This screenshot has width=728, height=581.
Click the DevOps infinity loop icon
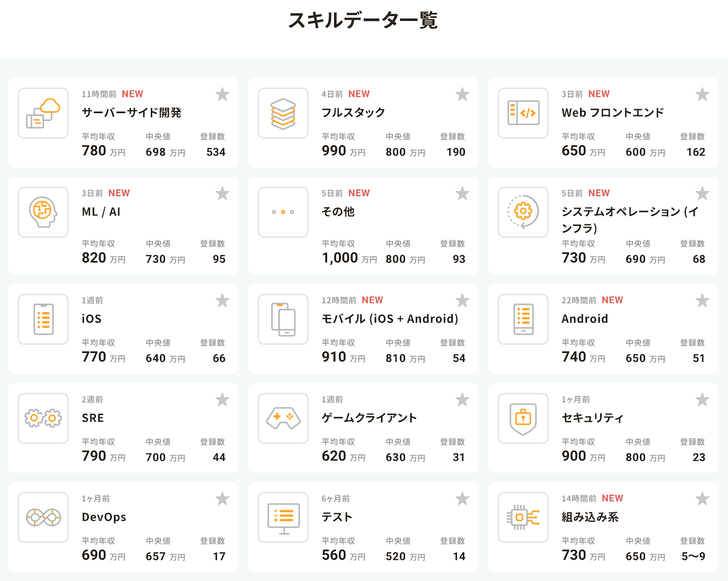(43, 517)
